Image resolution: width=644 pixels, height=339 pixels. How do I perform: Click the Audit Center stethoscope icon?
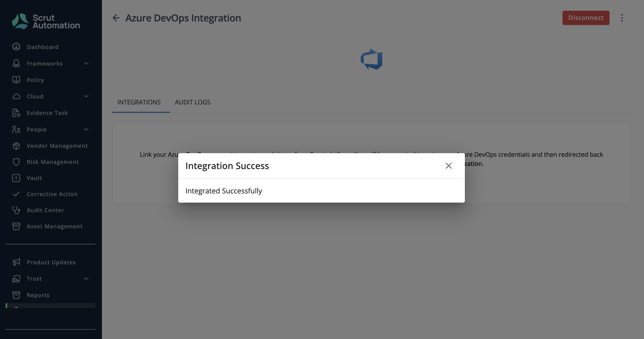pyautogui.click(x=16, y=210)
